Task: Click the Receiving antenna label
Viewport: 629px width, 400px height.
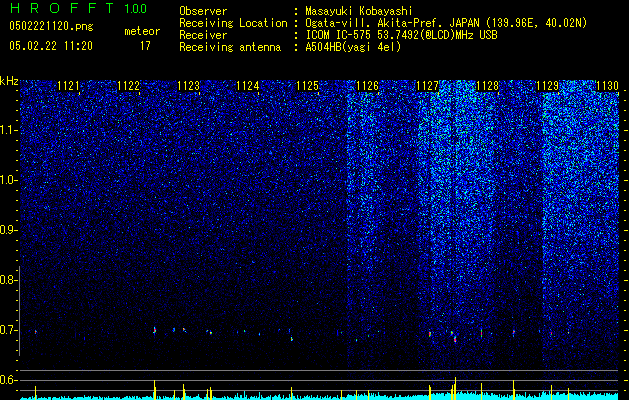Action: coord(230,47)
